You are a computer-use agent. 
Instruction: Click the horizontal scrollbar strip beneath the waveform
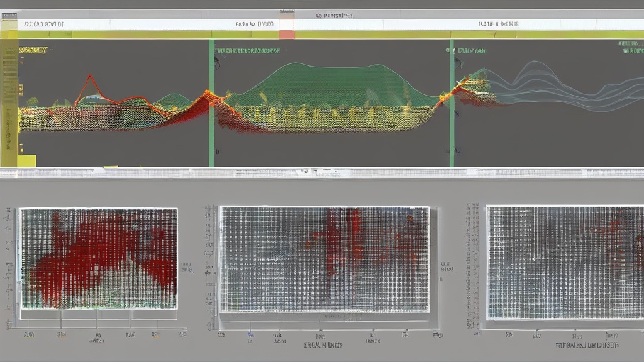(x=322, y=172)
